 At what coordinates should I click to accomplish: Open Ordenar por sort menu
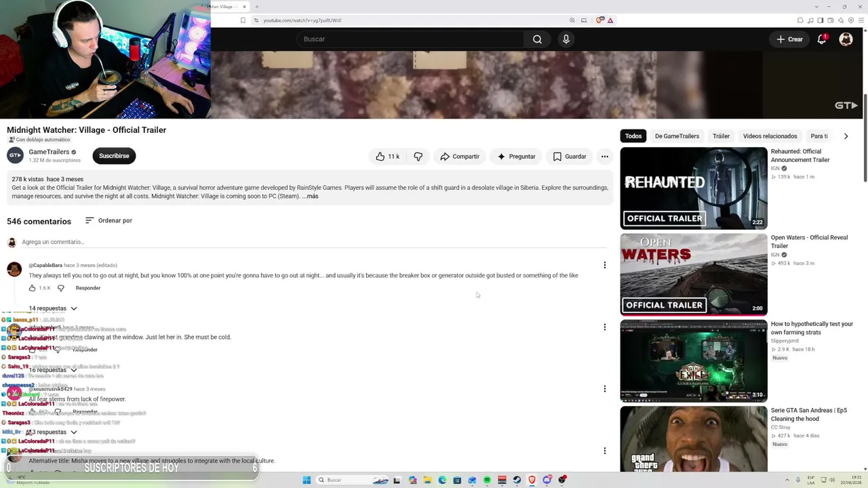point(108,221)
